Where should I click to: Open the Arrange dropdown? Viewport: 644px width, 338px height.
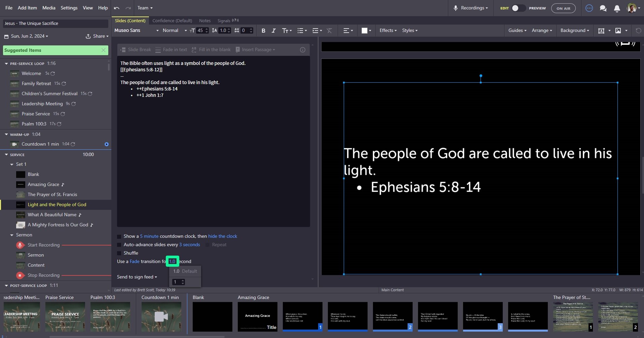click(x=542, y=31)
